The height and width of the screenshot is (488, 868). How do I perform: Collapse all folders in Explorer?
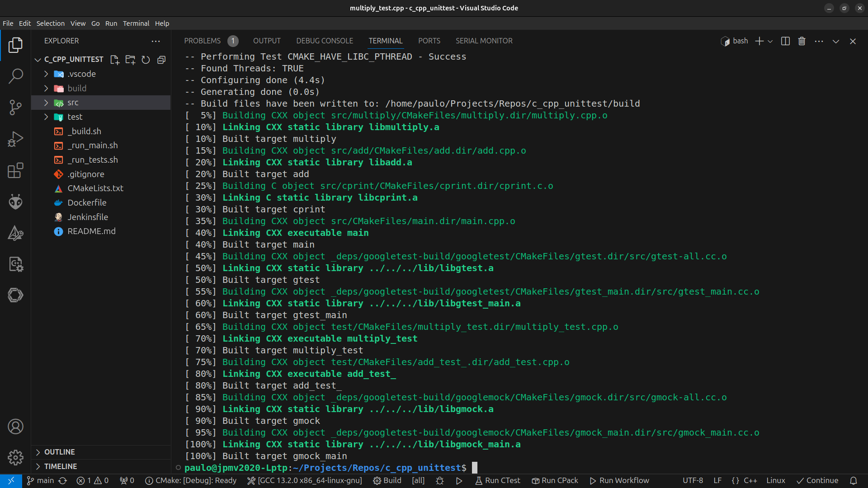point(161,59)
